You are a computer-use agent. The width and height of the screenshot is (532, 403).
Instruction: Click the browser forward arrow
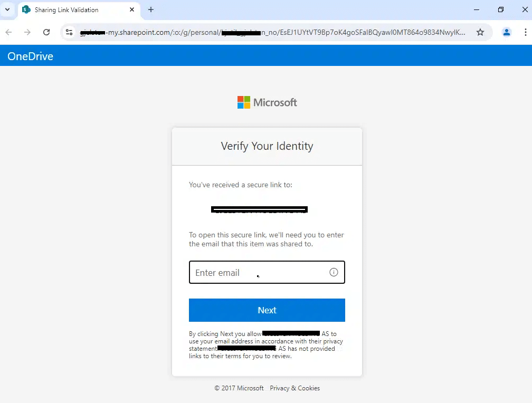tap(27, 32)
